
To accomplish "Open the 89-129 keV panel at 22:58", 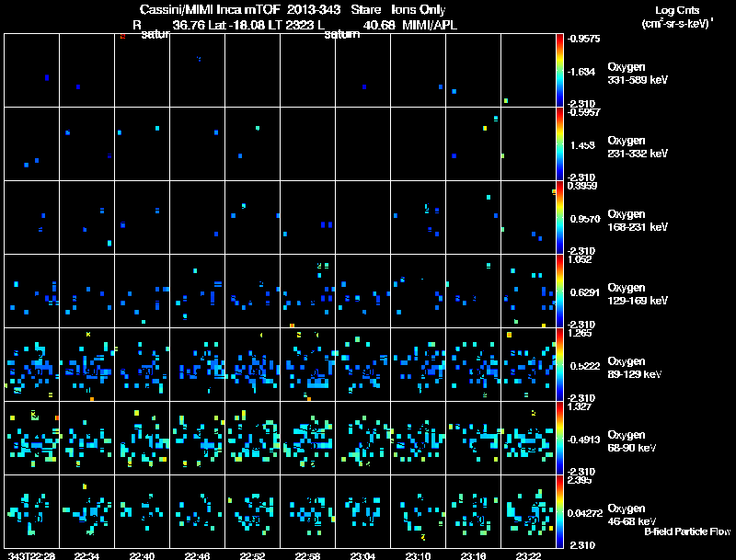I will (307, 364).
